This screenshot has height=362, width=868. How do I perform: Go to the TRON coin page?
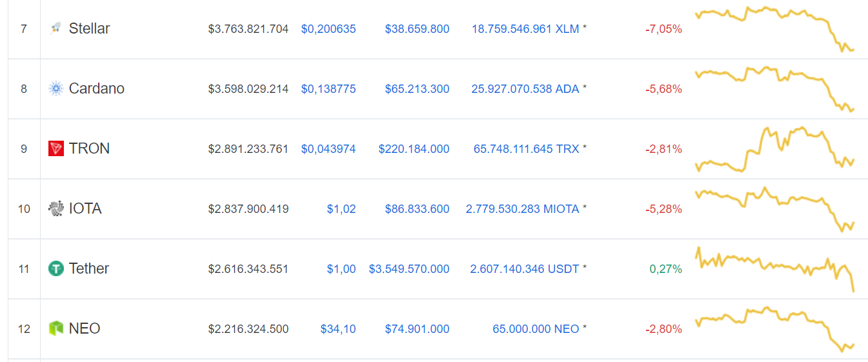click(x=89, y=148)
